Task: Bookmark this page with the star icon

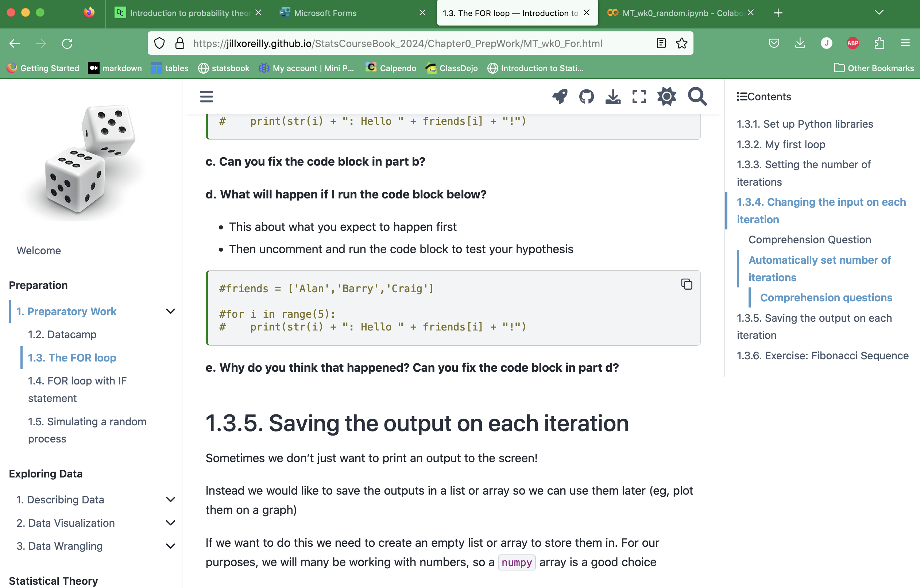Action: 681,43
